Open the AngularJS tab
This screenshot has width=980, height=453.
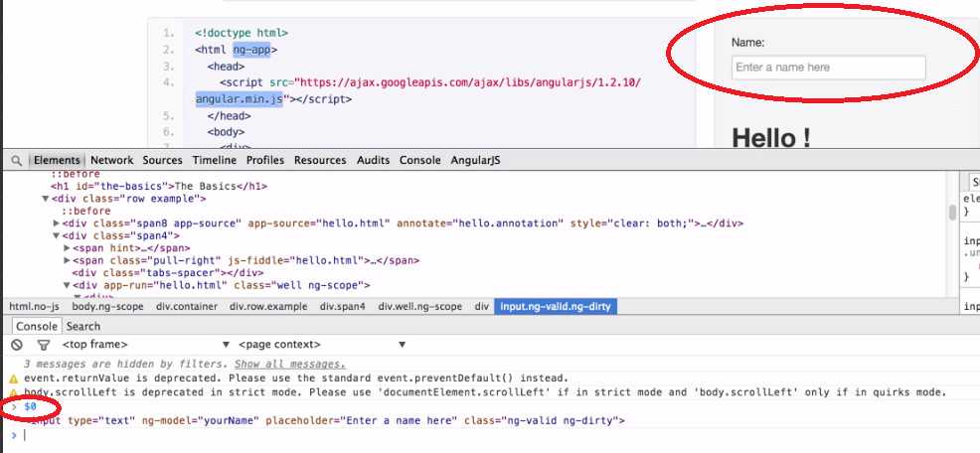[476, 161]
